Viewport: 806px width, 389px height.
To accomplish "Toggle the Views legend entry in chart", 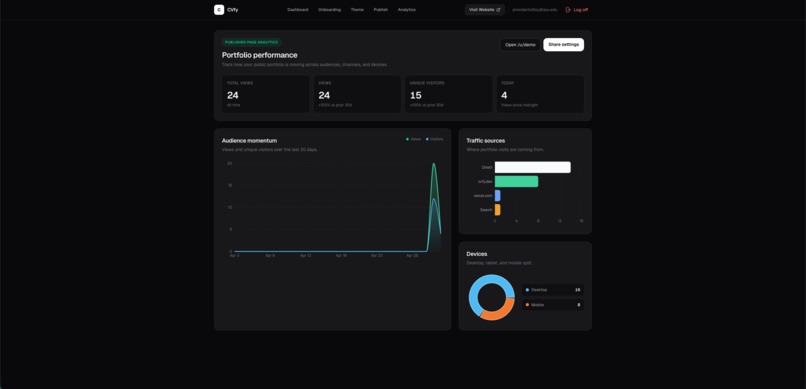I will click(x=413, y=139).
